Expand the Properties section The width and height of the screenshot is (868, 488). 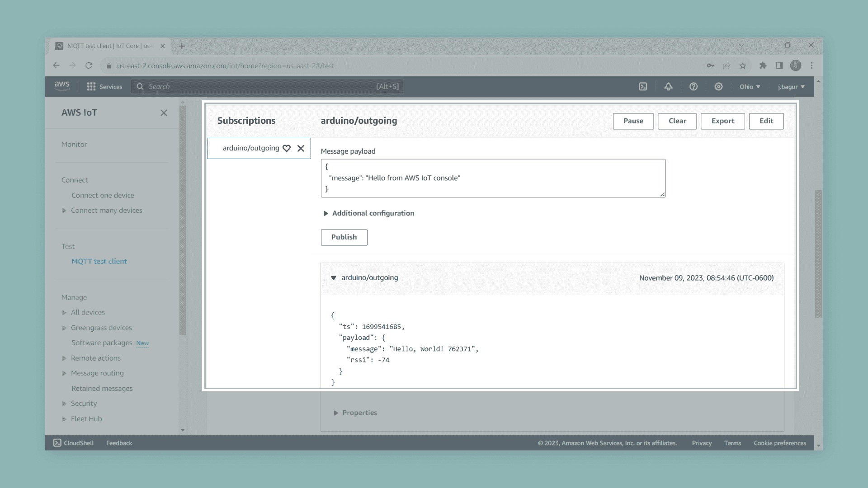(355, 413)
